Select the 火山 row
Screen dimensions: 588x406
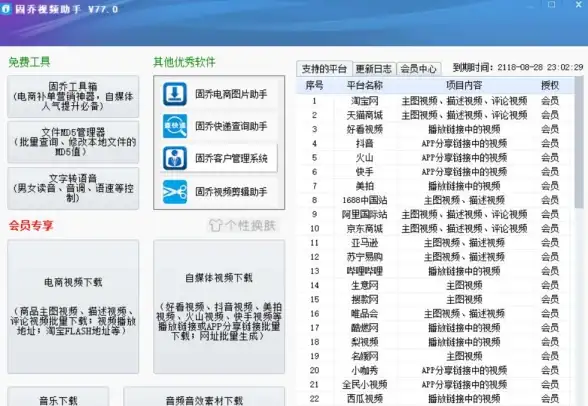pyautogui.click(x=435, y=157)
